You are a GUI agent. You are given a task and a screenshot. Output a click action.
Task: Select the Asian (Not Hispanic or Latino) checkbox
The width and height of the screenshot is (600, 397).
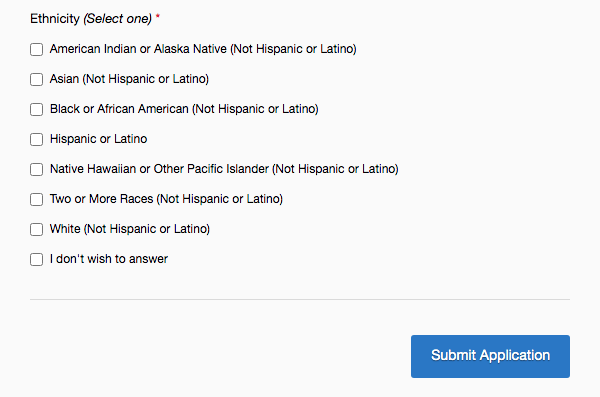(36, 79)
